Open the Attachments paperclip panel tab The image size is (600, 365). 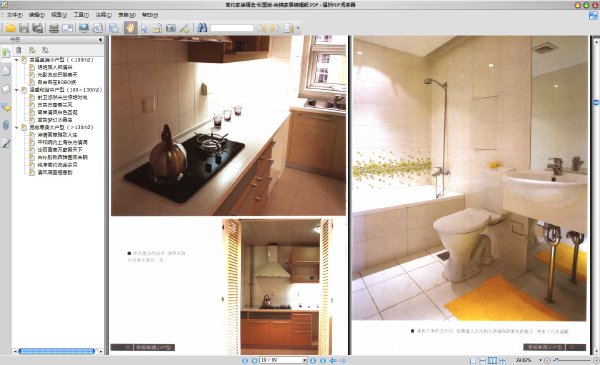tap(6, 125)
